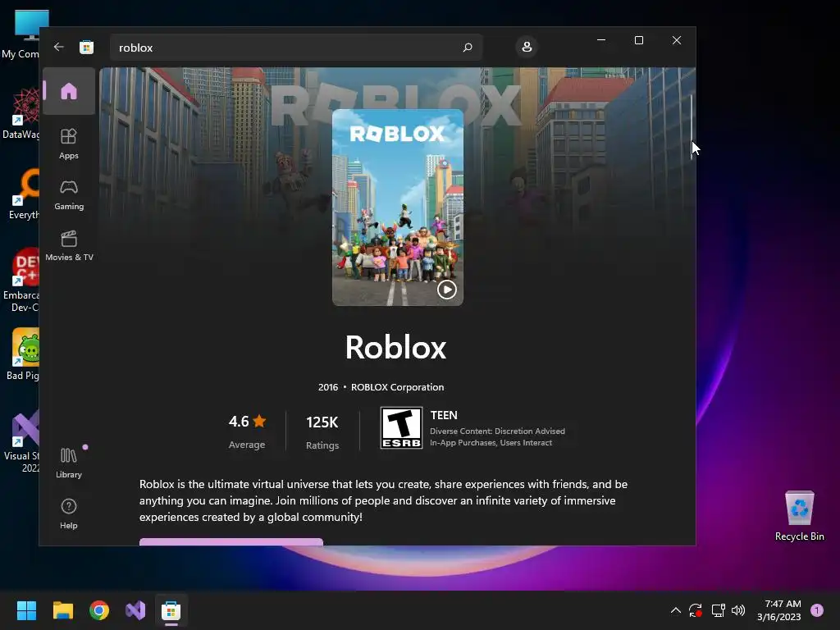
Task: Click the Roblox poster thumbnail
Action: (x=398, y=208)
